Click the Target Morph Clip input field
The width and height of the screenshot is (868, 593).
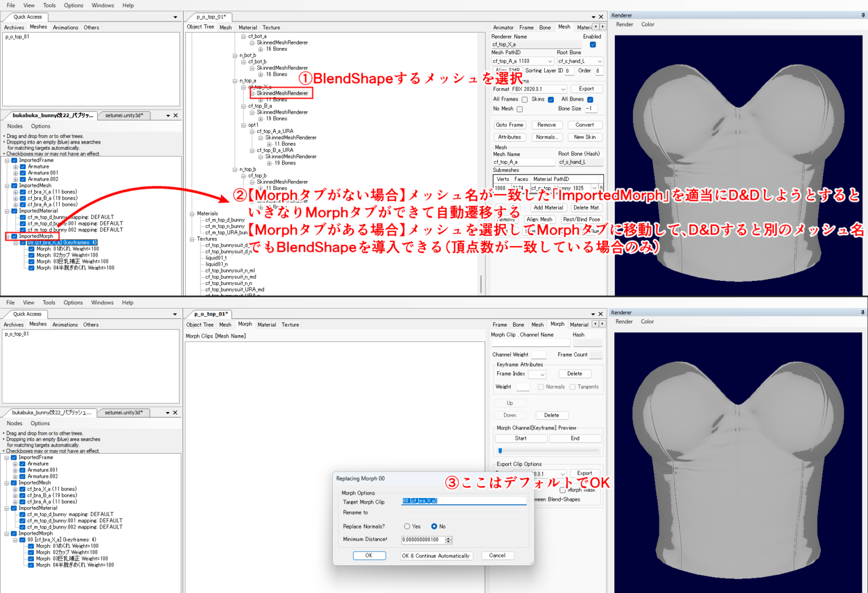click(463, 501)
